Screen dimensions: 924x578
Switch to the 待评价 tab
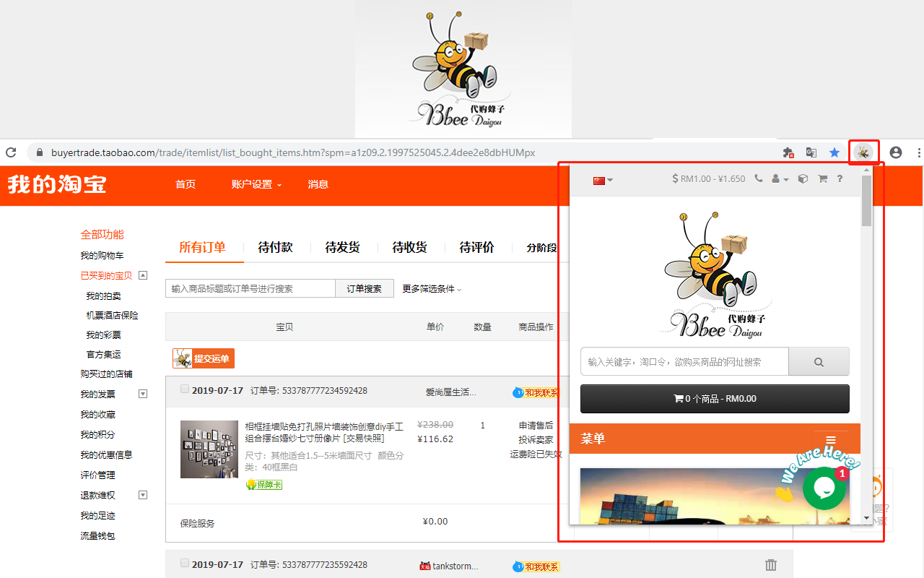[x=477, y=247]
